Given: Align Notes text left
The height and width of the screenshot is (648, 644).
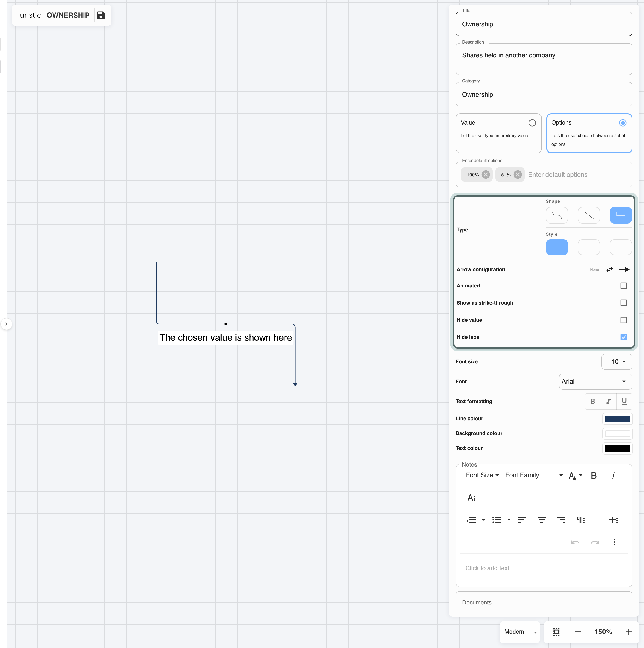Looking at the screenshot, I should pos(522,520).
